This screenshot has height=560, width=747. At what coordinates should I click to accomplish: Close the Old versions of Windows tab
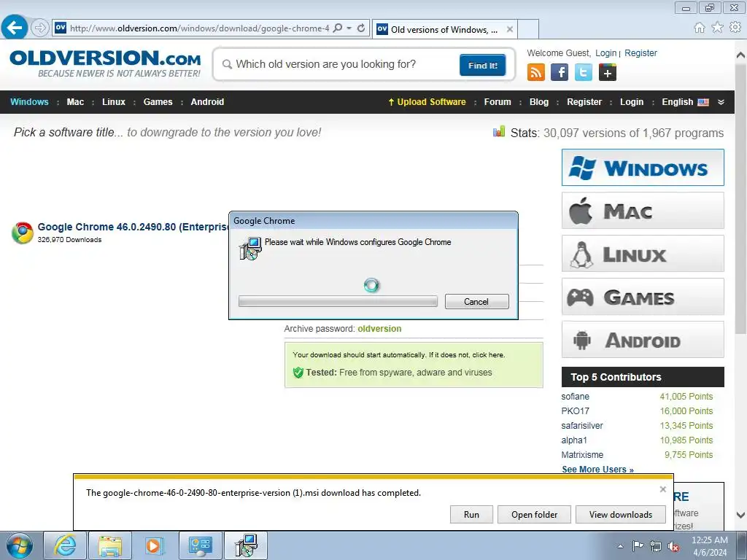(510, 29)
